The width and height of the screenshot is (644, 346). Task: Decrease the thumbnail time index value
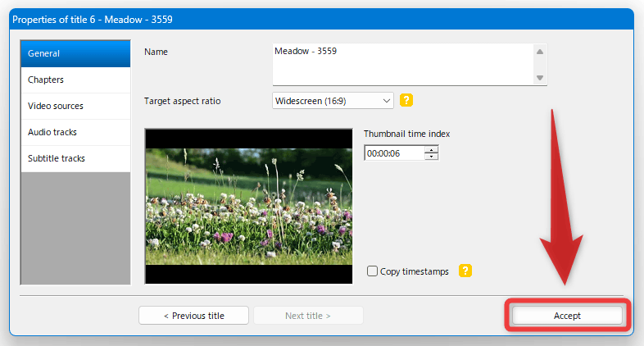pos(431,157)
